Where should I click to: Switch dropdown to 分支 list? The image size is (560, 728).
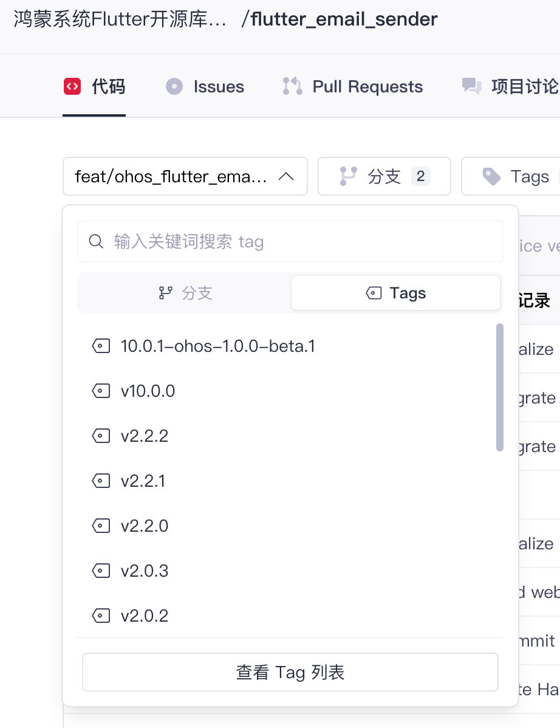(185, 293)
